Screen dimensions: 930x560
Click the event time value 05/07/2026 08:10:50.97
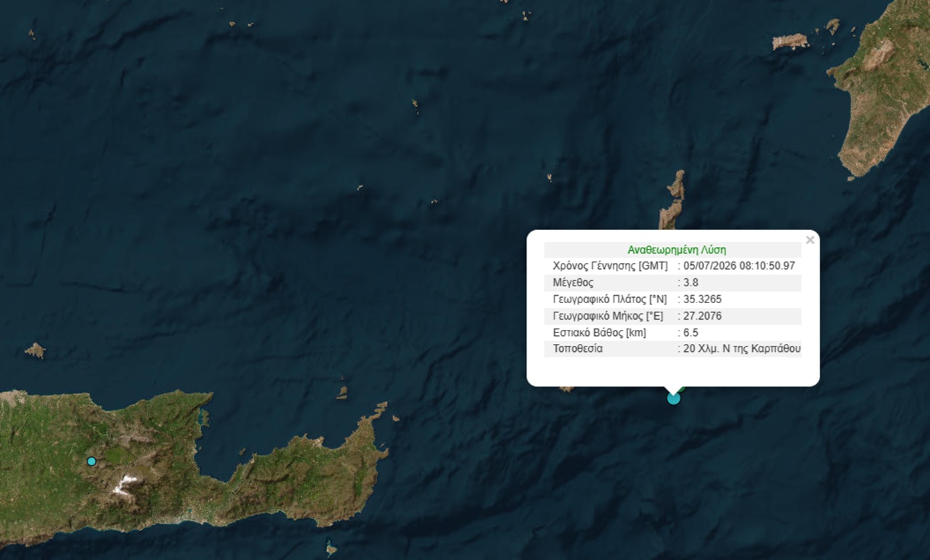tap(739, 266)
